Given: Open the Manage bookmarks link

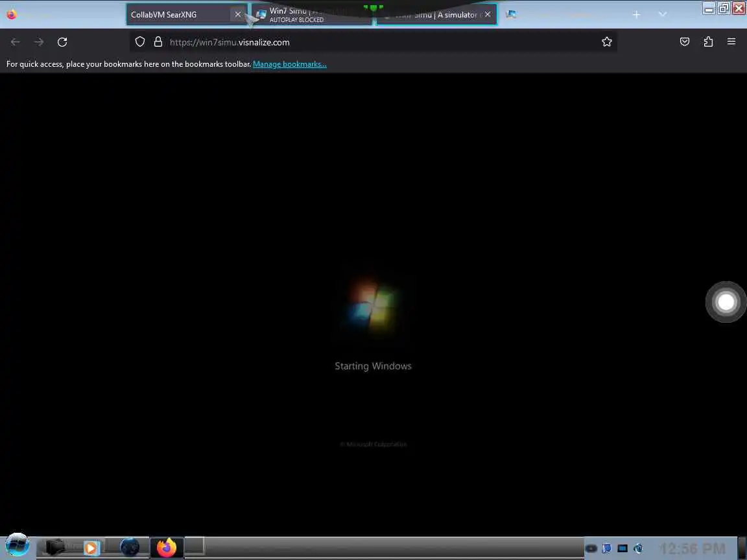Looking at the screenshot, I should 290,64.
